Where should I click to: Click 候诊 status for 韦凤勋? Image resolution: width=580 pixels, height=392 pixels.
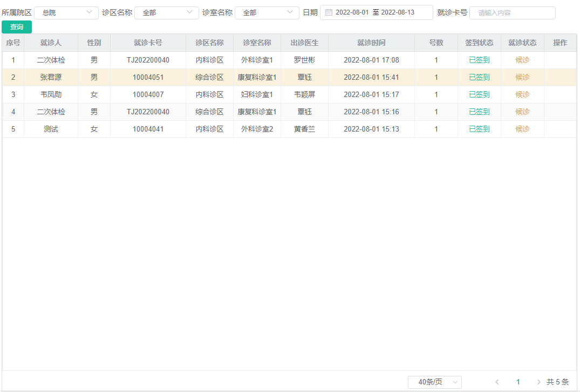click(x=522, y=95)
